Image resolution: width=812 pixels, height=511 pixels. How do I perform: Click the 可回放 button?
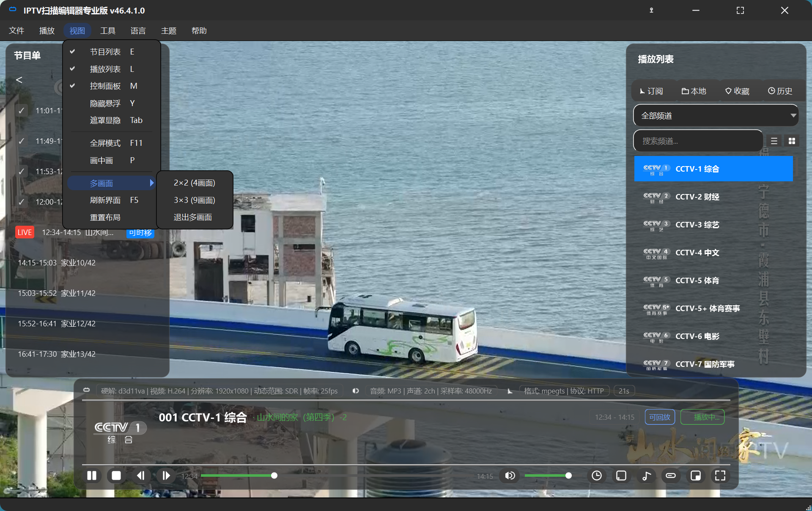[x=660, y=417]
